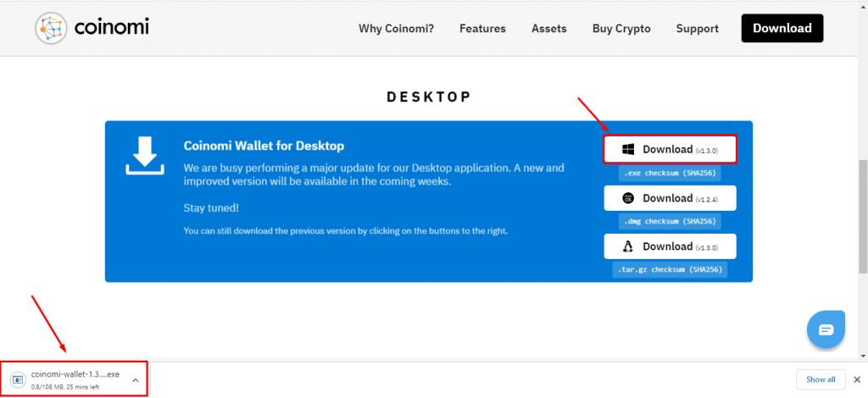The width and height of the screenshot is (868, 398).
Task: Click the Coinomi logo icon
Action: 51,28
